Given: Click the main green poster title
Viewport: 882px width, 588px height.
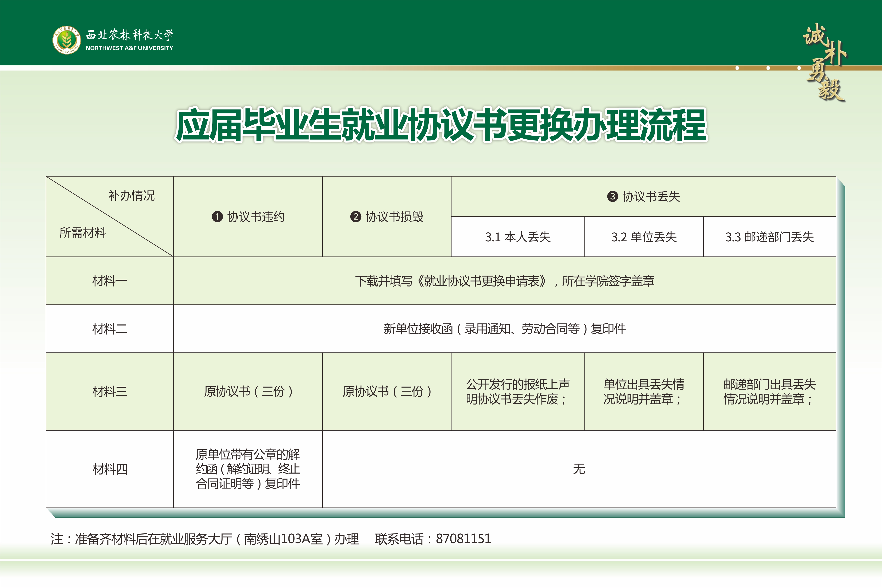Looking at the screenshot, I should tap(441, 125).
